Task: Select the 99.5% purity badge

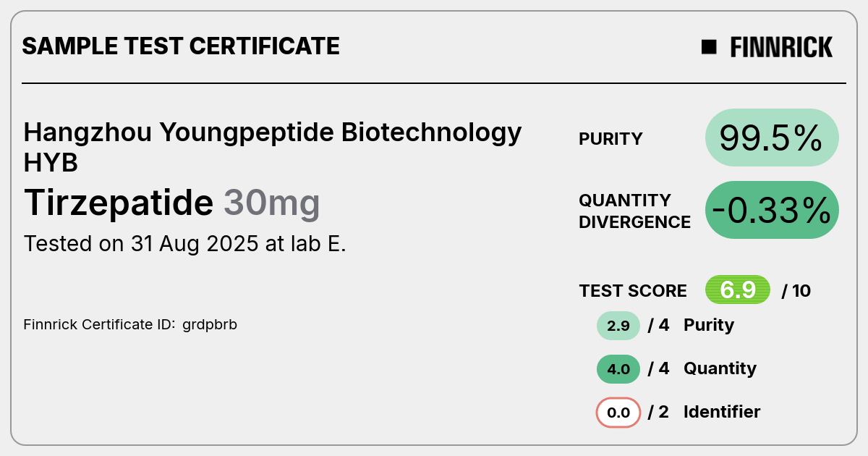Action: 772,138
